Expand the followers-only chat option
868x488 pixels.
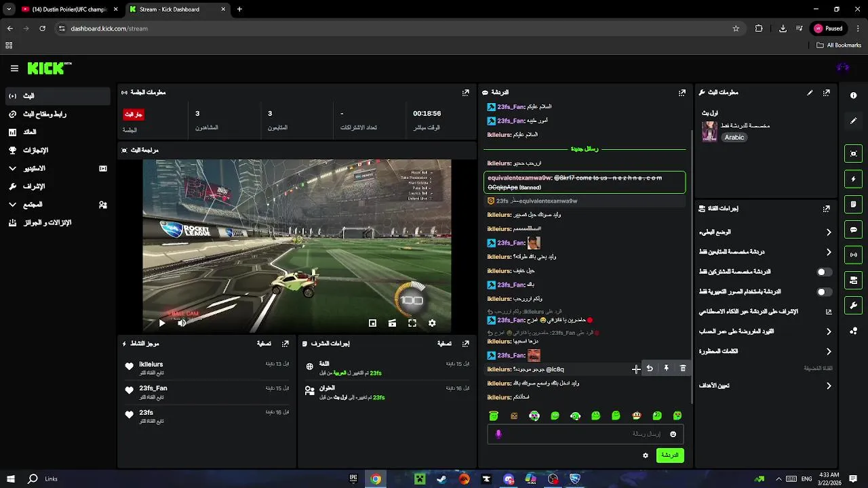pyautogui.click(x=765, y=252)
